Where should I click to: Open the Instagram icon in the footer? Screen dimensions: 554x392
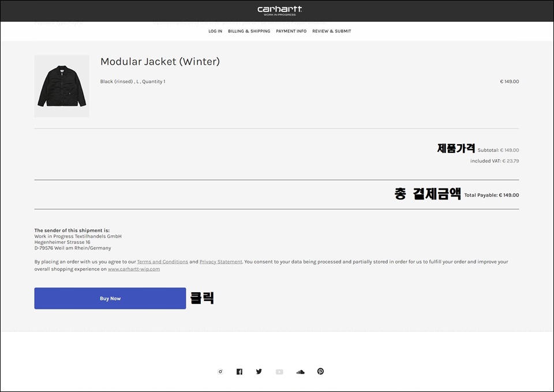pyautogui.click(x=220, y=372)
